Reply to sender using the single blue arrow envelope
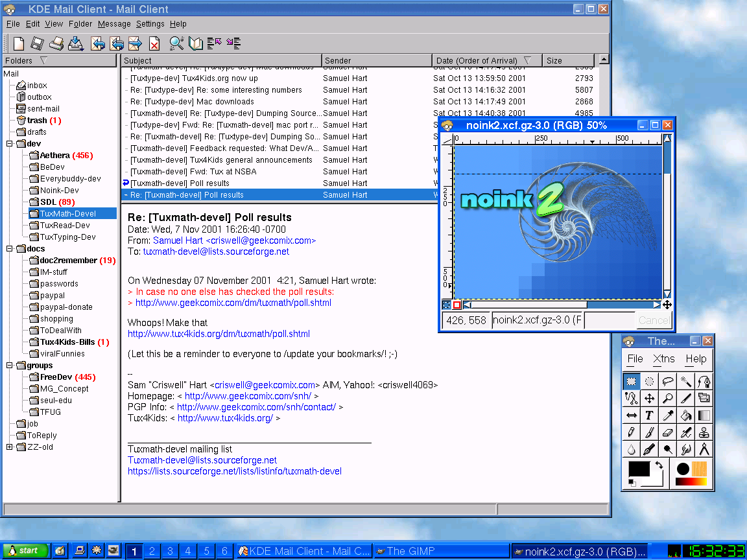 click(98, 43)
